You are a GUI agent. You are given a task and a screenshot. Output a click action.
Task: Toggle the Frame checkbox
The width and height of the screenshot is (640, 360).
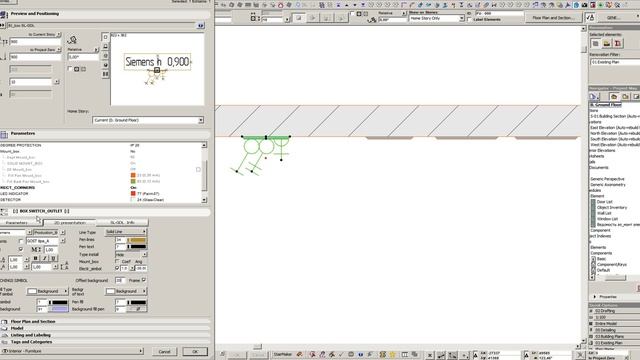144,280
